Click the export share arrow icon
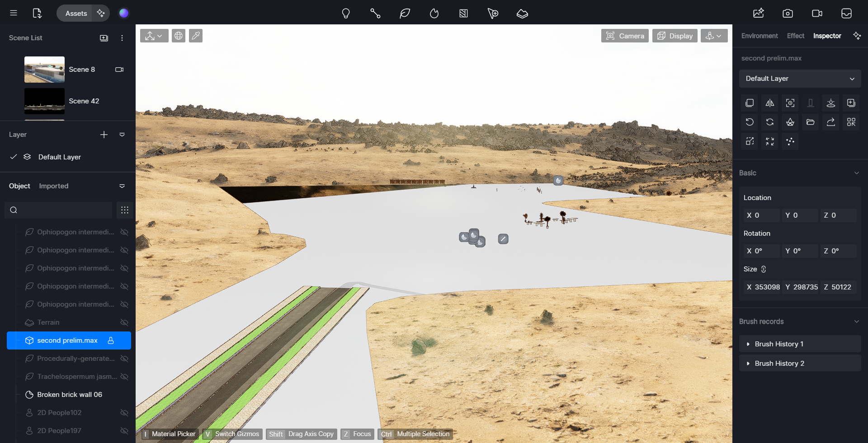Image resolution: width=868 pixels, height=443 pixels. 831,122
